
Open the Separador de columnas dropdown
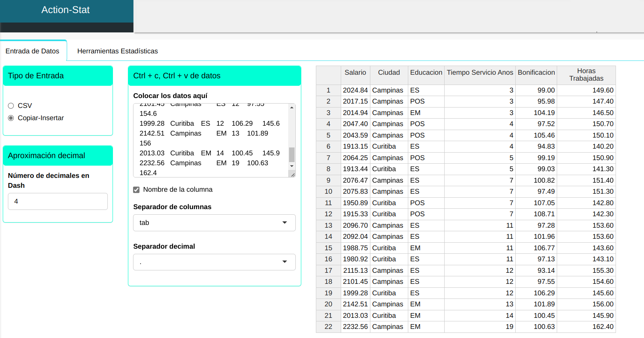(214, 223)
